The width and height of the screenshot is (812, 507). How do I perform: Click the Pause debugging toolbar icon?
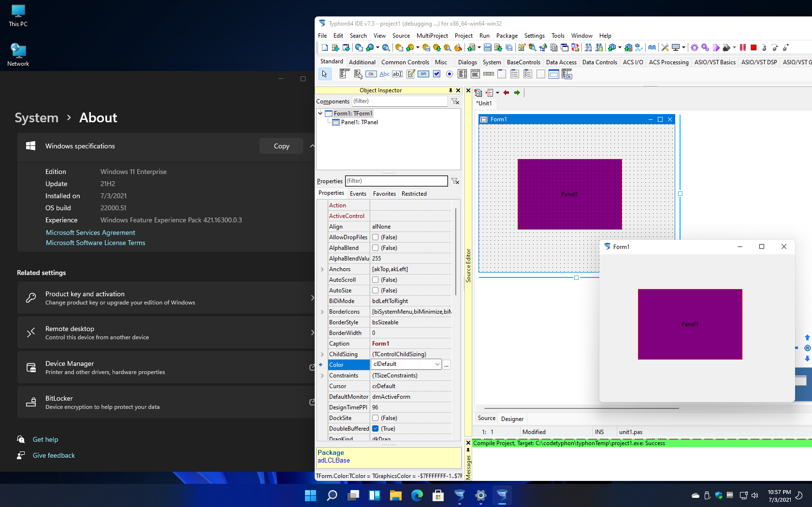(x=743, y=47)
